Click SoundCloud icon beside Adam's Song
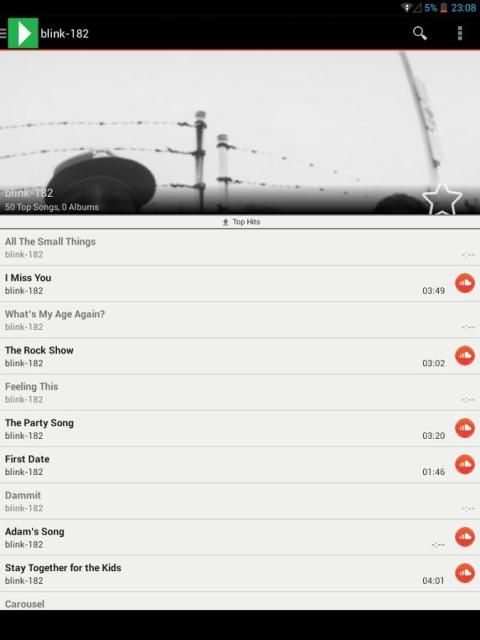 click(465, 537)
